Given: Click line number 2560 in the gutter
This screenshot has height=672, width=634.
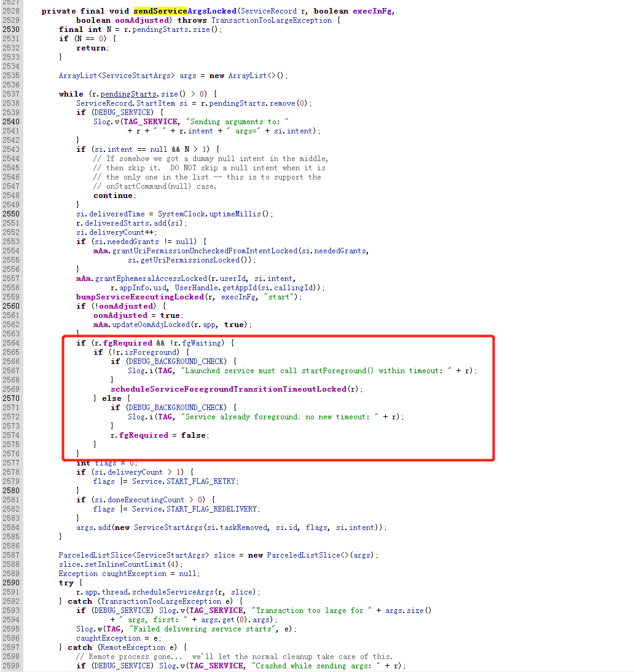Looking at the screenshot, I should coord(10,306).
